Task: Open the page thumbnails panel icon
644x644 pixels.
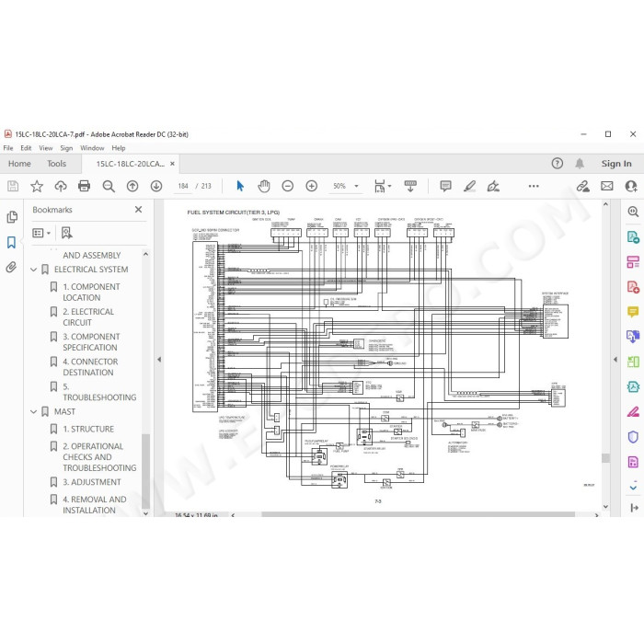Action: tap(12, 217)
